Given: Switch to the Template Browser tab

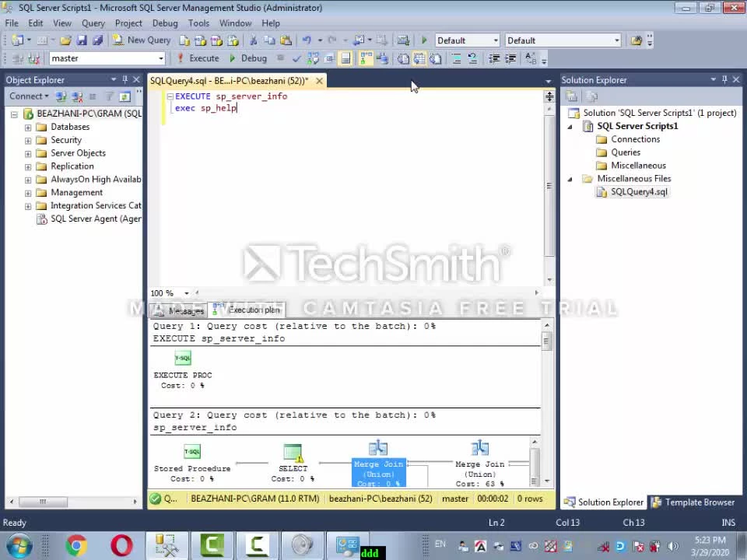Looking at the screenshot, I should pos(693,502).
